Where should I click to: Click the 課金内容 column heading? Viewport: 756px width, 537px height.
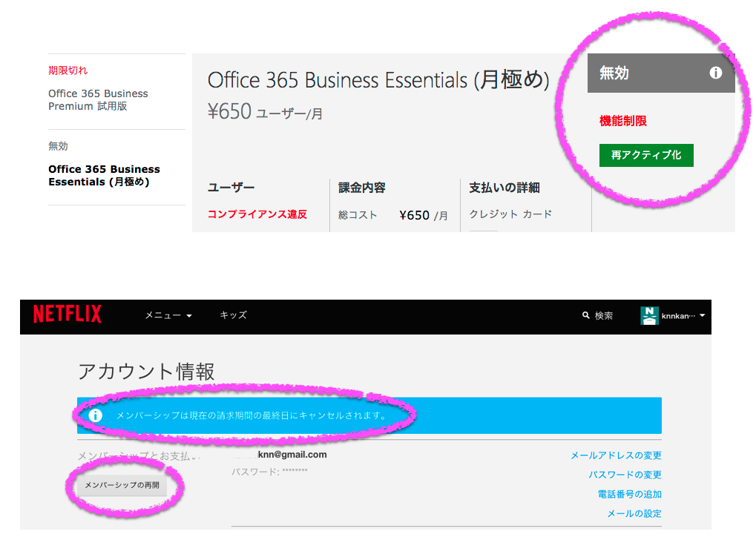pyautogui.click(x=361, y=188)
